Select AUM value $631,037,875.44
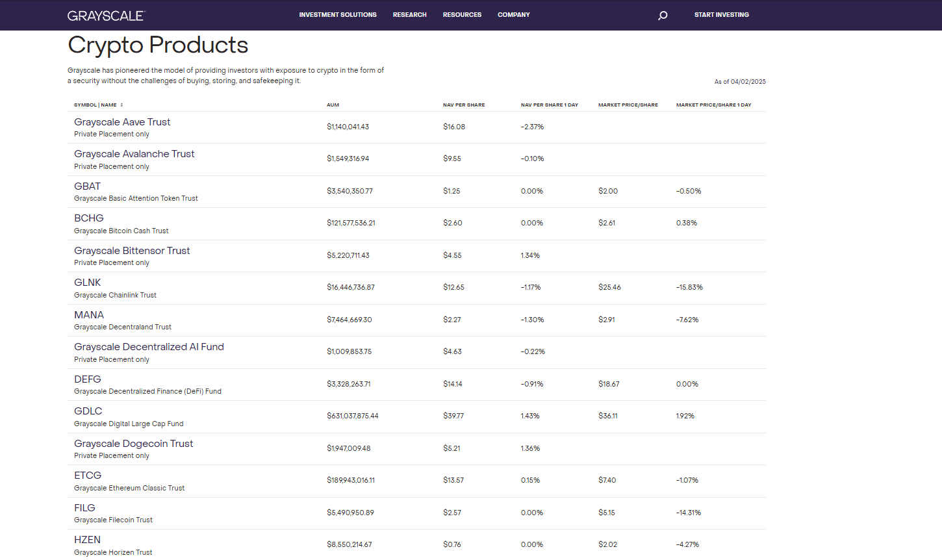 353,416
